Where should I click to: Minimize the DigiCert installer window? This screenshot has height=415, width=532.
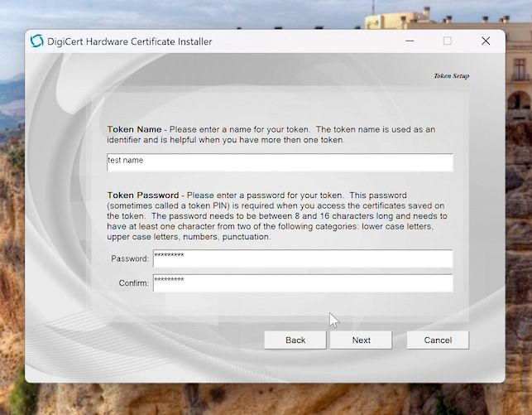pos(409,41)
